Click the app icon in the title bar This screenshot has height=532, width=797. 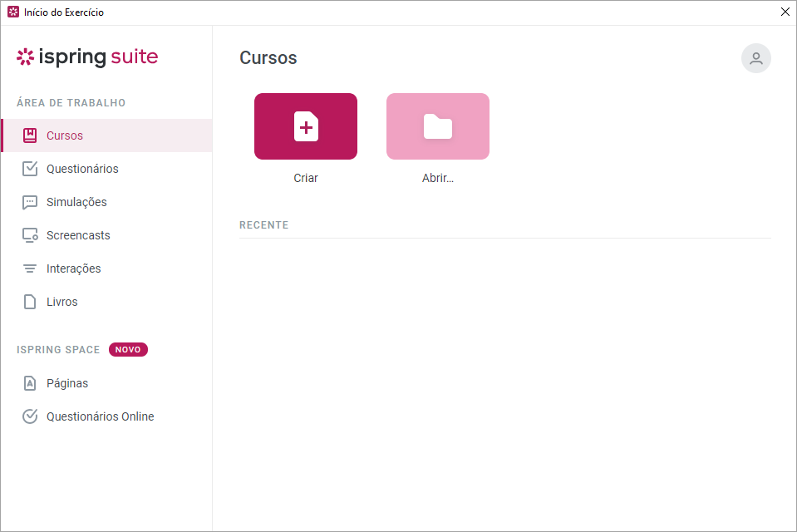pyautogui.click(x=13, y=12)
